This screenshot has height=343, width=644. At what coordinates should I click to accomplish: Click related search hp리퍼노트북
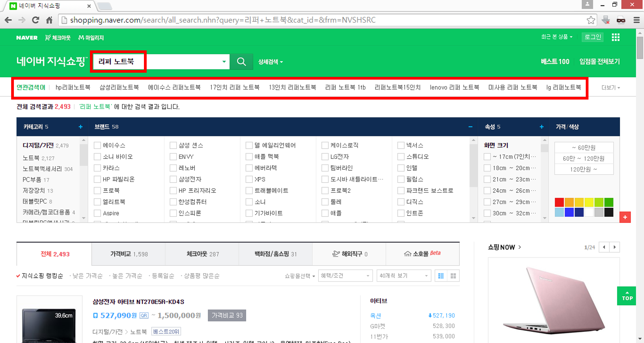73,87
